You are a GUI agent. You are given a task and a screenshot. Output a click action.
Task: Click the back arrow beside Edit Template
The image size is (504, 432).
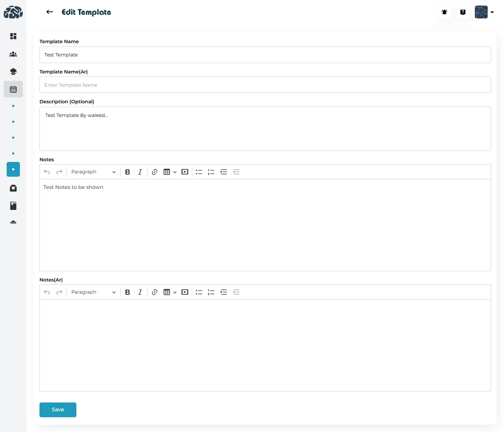[x=49, y=12]
